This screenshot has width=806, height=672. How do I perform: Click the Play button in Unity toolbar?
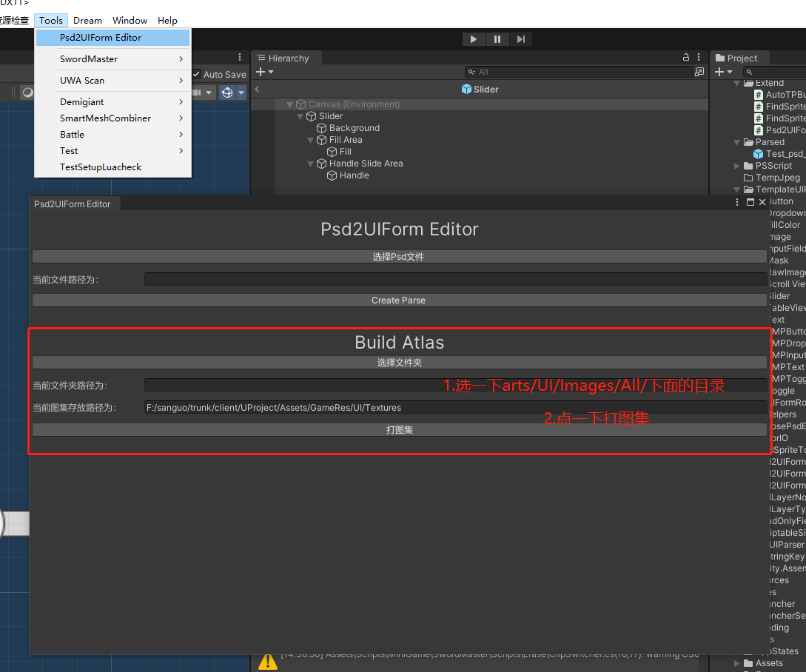click(x=473, y=39)
